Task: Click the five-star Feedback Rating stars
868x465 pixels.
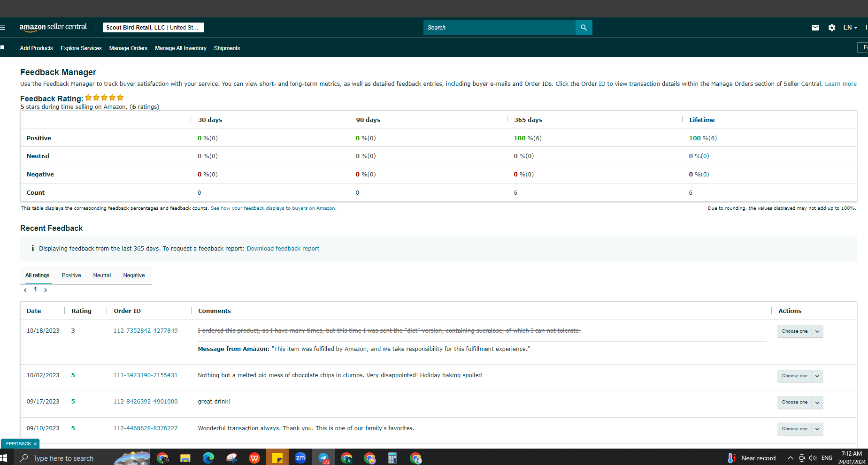Action: pyautogui.click(x=104, y=98)
